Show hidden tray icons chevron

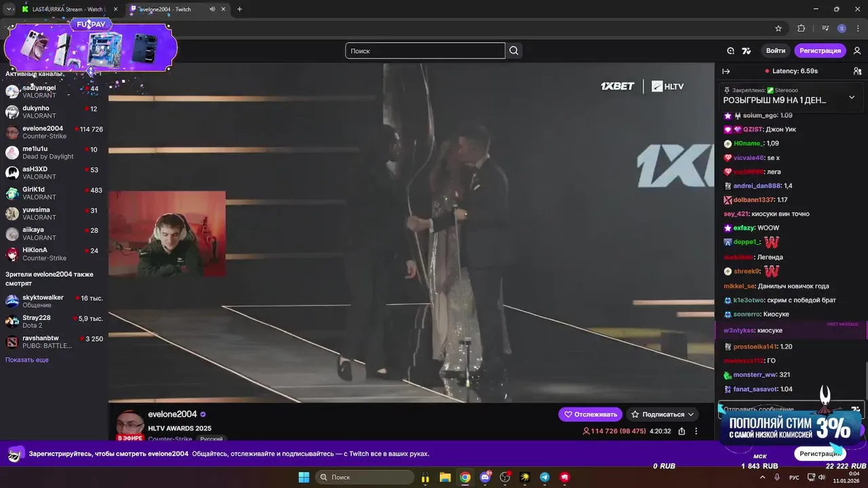coord(762,477)
